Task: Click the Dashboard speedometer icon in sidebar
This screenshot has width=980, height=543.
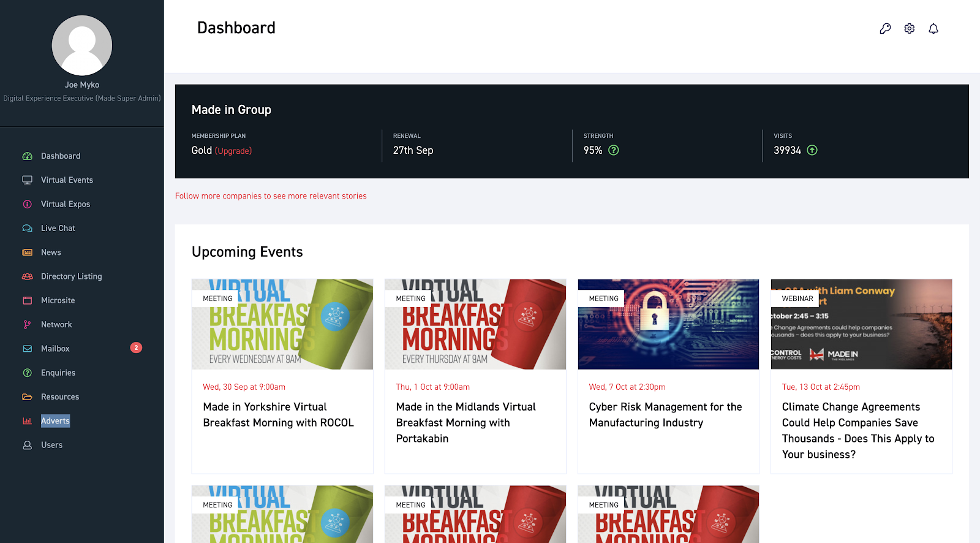Action: pos(27,156)
